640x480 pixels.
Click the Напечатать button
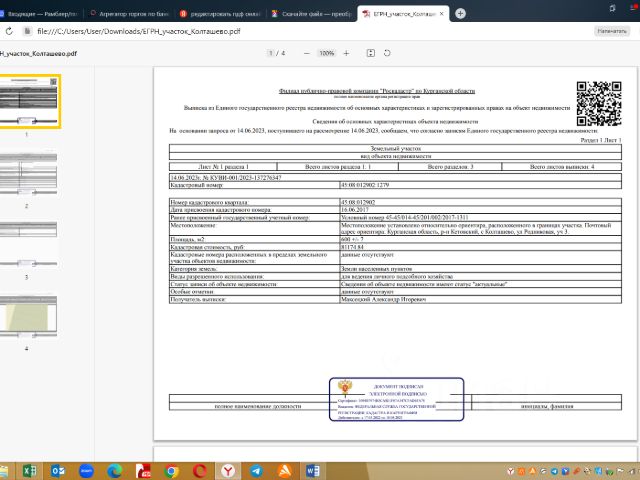(x=612, y=31)
